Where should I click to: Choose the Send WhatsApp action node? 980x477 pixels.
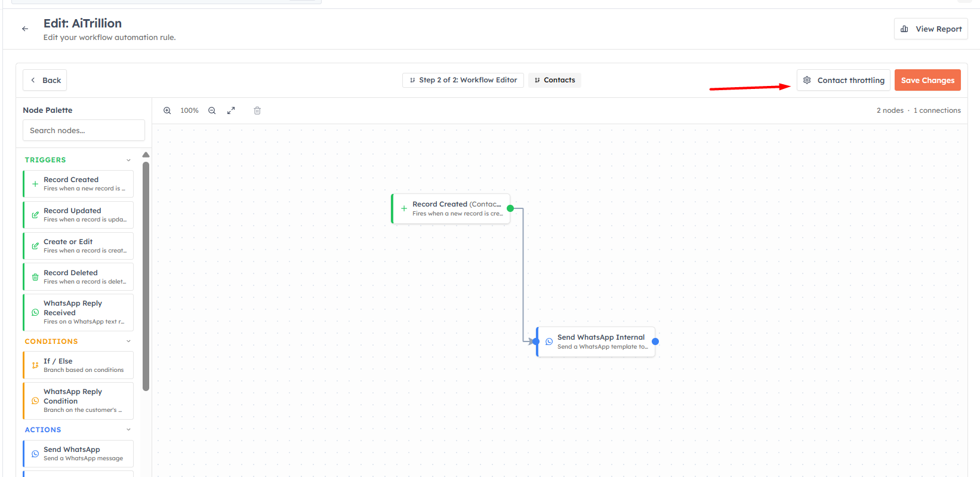78,454
